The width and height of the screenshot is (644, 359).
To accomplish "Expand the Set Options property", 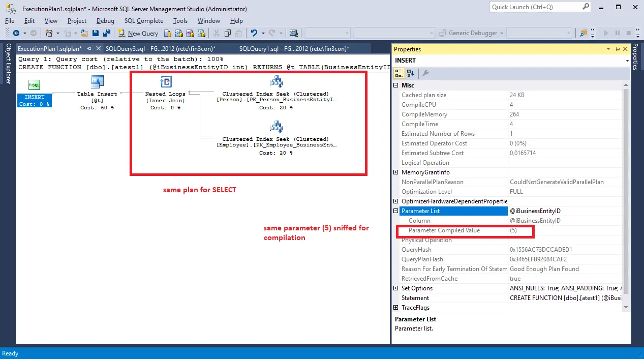I will pos(396,288).
